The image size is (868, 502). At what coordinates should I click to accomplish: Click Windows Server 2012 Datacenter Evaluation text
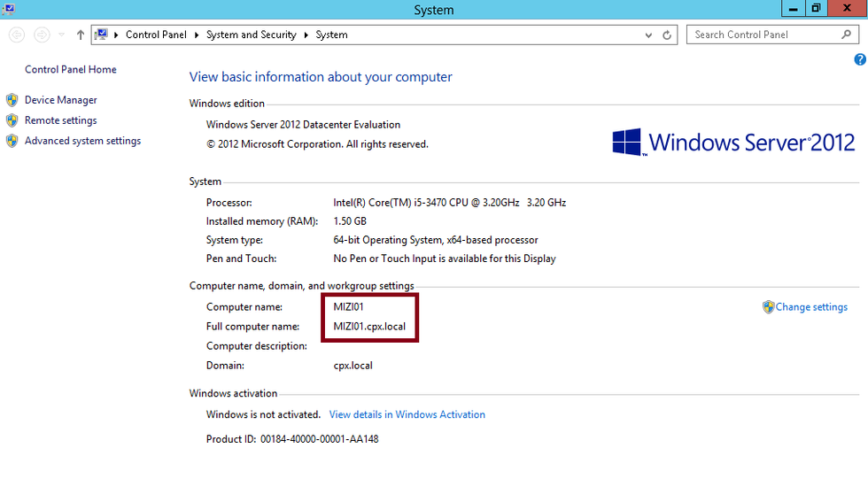(x=303, y=125)
